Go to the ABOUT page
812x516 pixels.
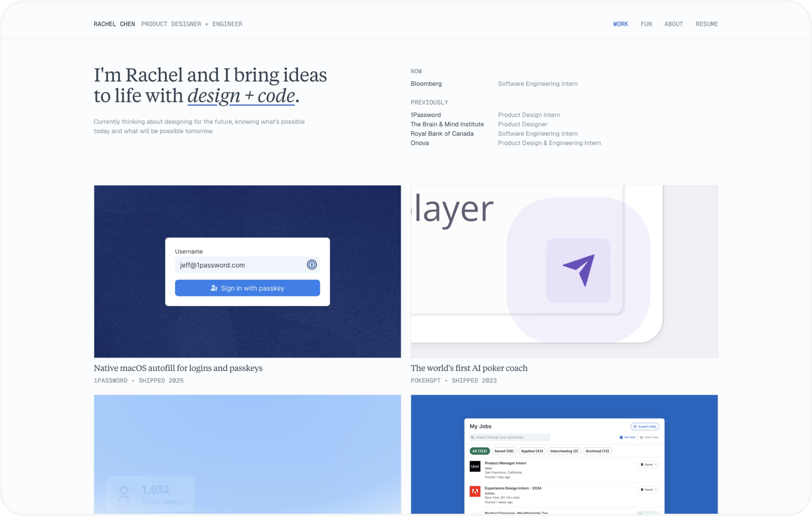(673, 24)
